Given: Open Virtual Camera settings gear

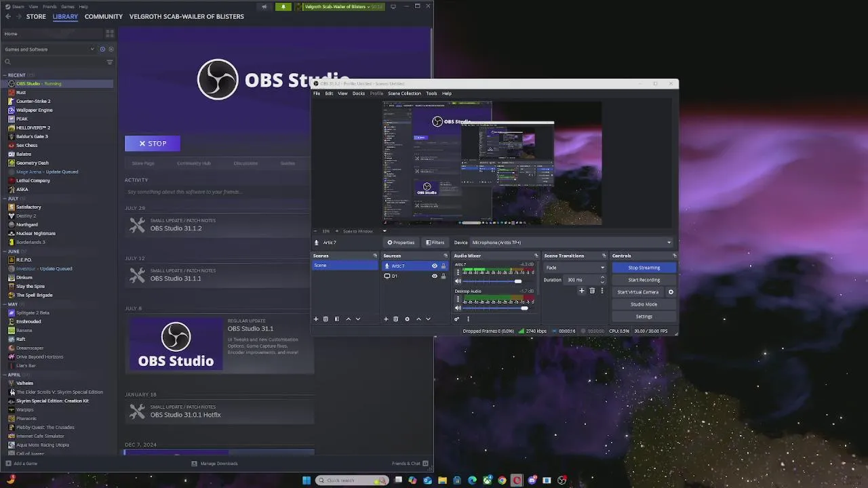Looking at the screenshot, I should click(x=671, y=292).
